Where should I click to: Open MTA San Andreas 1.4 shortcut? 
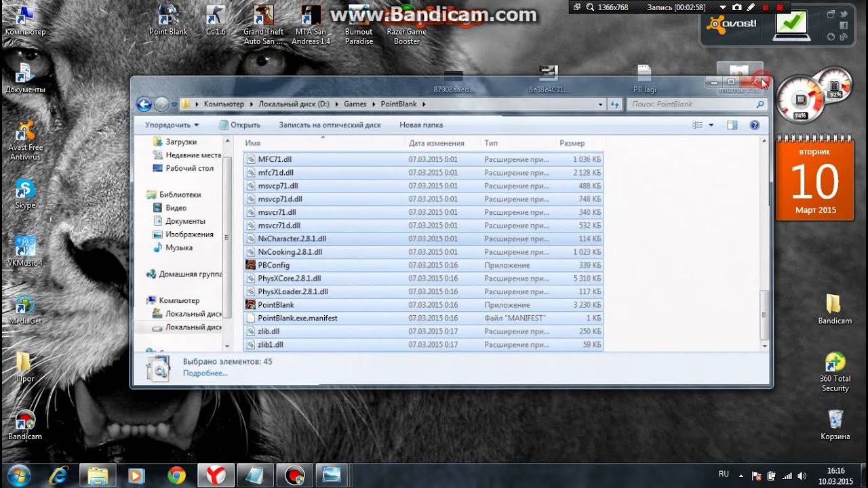(311, 24)
